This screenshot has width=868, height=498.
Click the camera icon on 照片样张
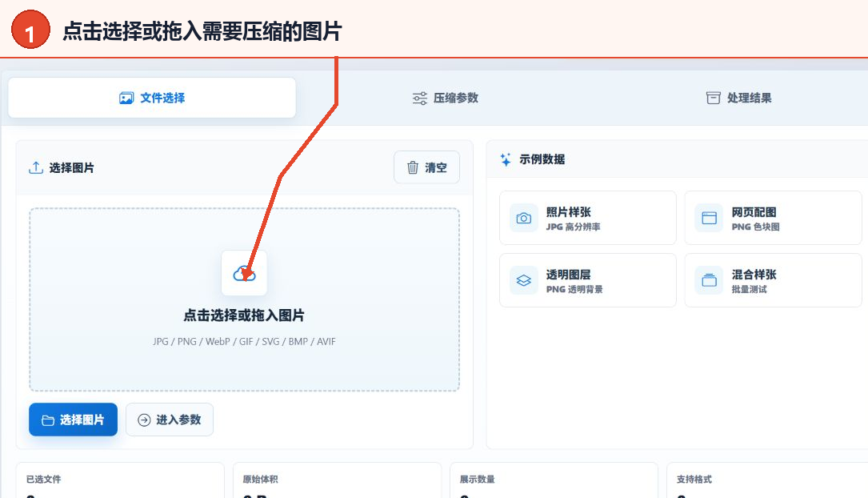coord(524,219)
